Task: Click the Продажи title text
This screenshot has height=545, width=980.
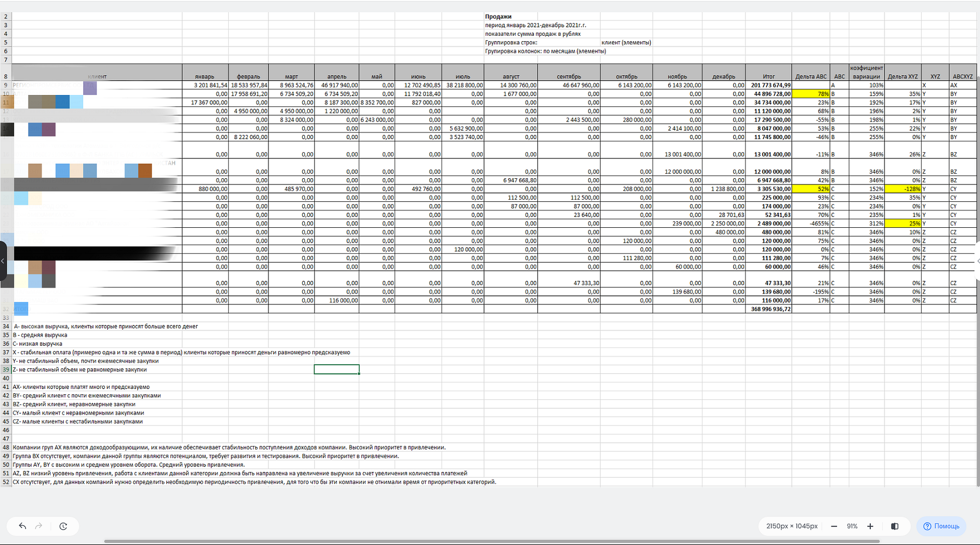Action: coord(498,16)
